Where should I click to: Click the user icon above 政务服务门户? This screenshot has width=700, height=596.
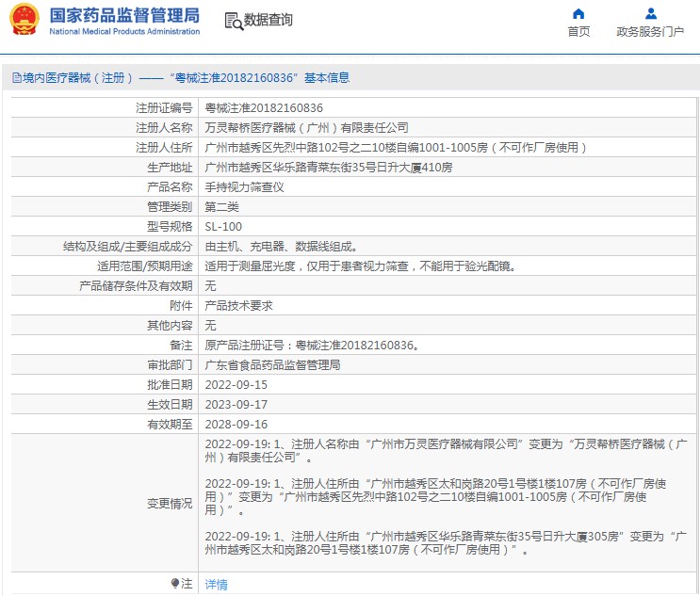pyautogui.click(x=650, y=13)
